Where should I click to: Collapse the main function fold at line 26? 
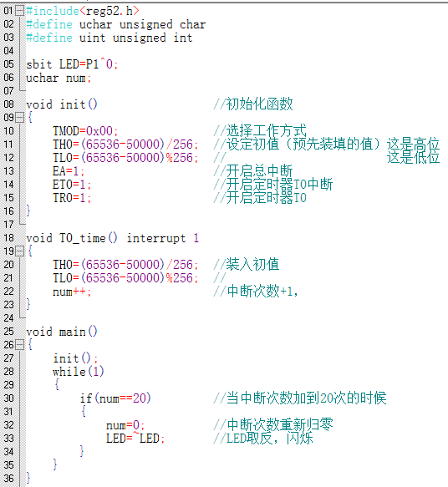(19, 345)
